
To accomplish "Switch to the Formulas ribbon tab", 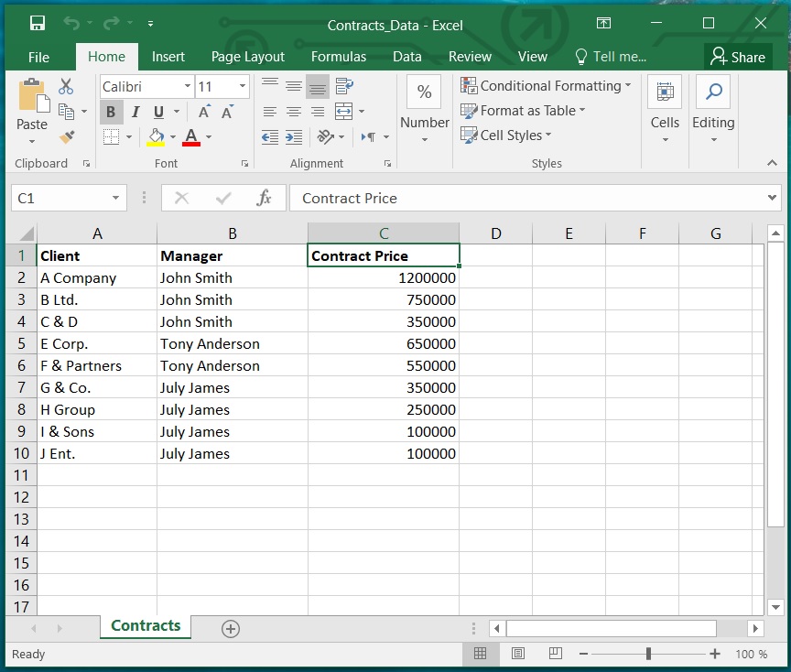I will click(x=338, y=57).
